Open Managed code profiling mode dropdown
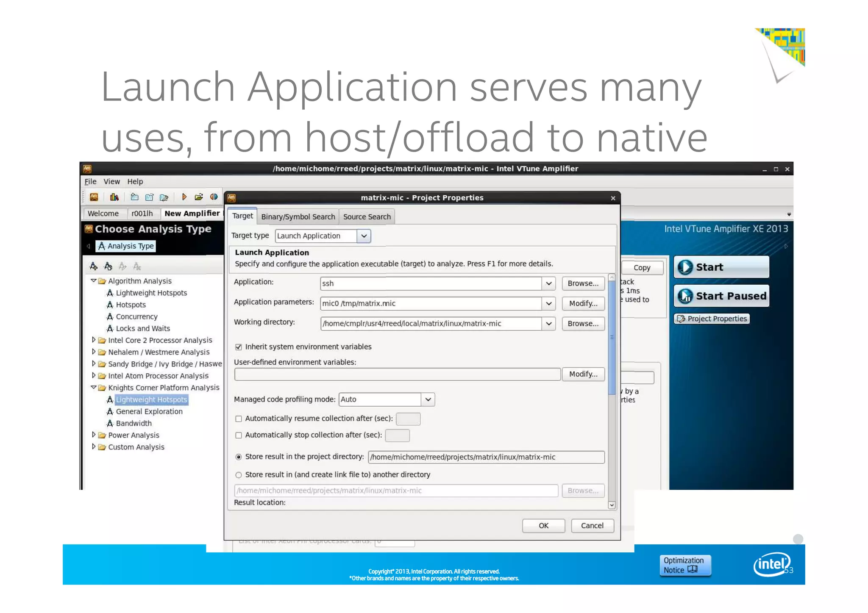Screen dimensions: 868x613 coord(428,399)
